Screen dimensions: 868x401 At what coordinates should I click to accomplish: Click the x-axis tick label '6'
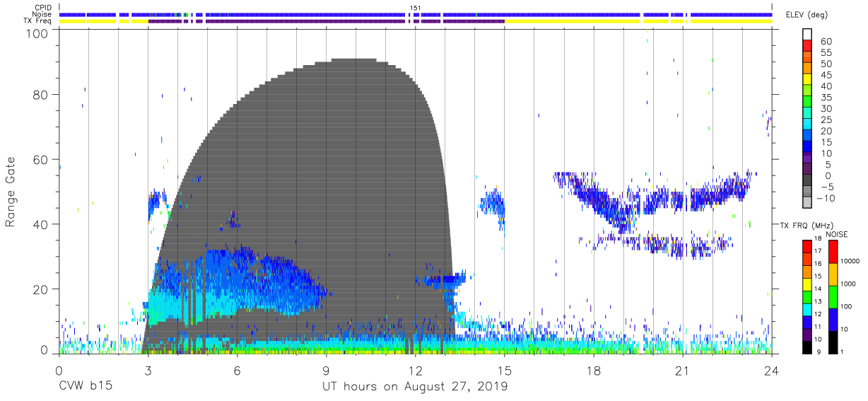[237, 371]
